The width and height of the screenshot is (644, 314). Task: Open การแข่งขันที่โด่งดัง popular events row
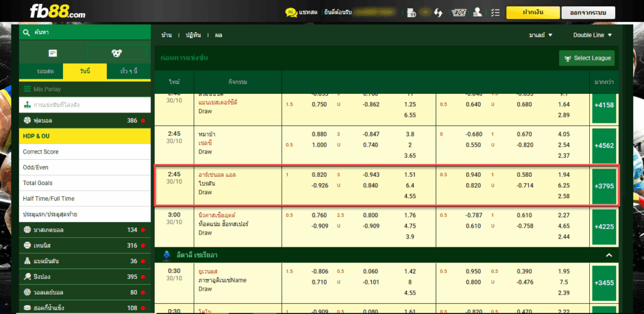pos(85,105)
